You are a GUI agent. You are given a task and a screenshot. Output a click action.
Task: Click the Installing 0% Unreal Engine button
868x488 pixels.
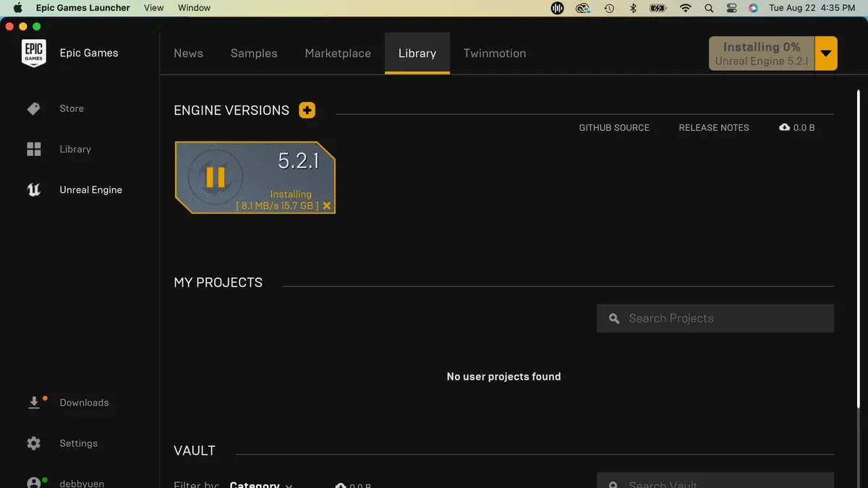tap(762, 53)
